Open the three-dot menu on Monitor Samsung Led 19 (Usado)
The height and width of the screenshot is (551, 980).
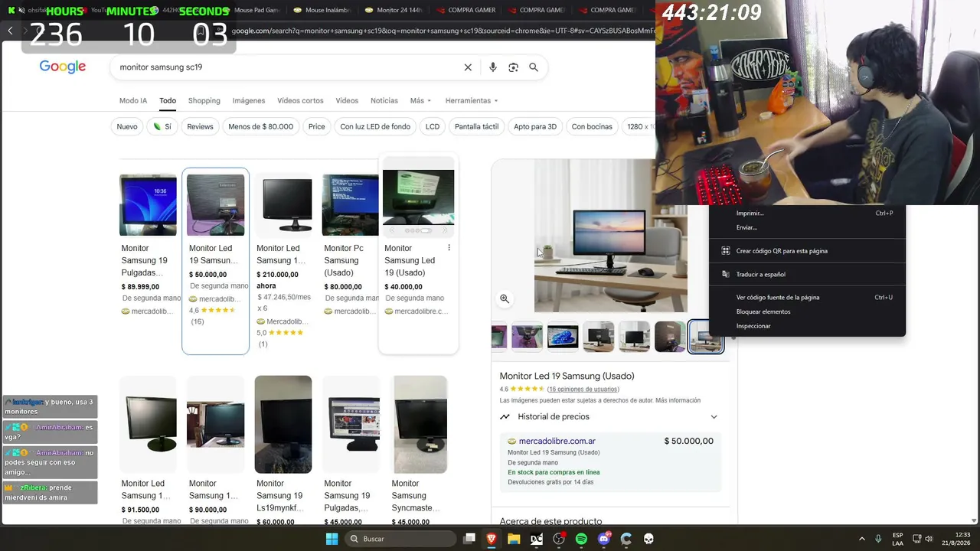[x=449, y=248]
